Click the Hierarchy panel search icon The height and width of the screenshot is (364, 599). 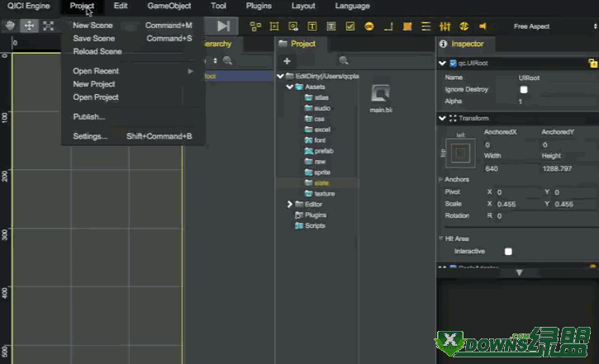tap(228, 60)
